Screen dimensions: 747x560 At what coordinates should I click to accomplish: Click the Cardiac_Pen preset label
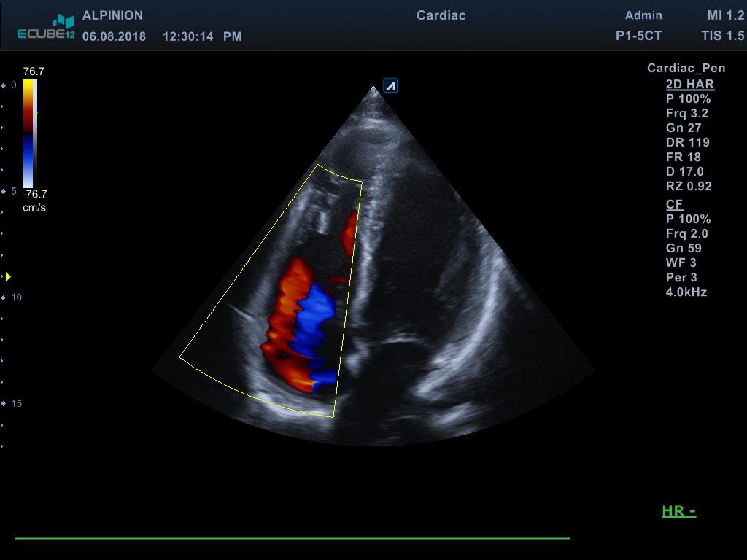click(x=686, y=69)
